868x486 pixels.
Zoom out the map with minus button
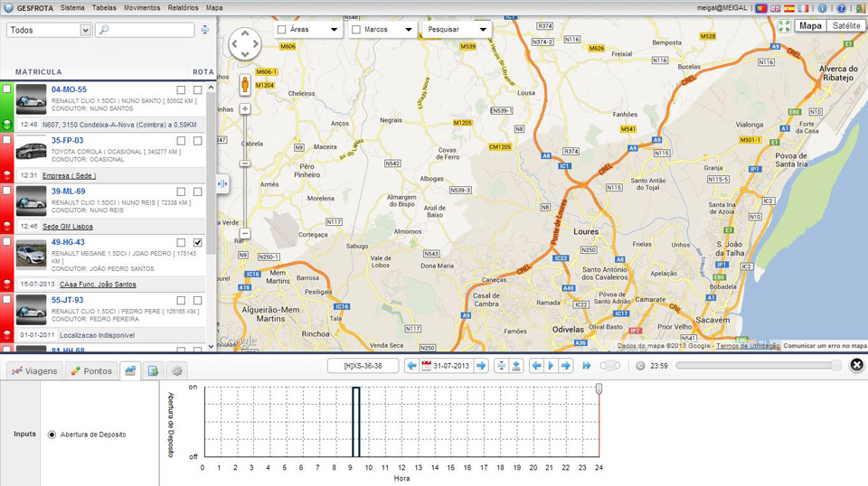click(245, 233)
